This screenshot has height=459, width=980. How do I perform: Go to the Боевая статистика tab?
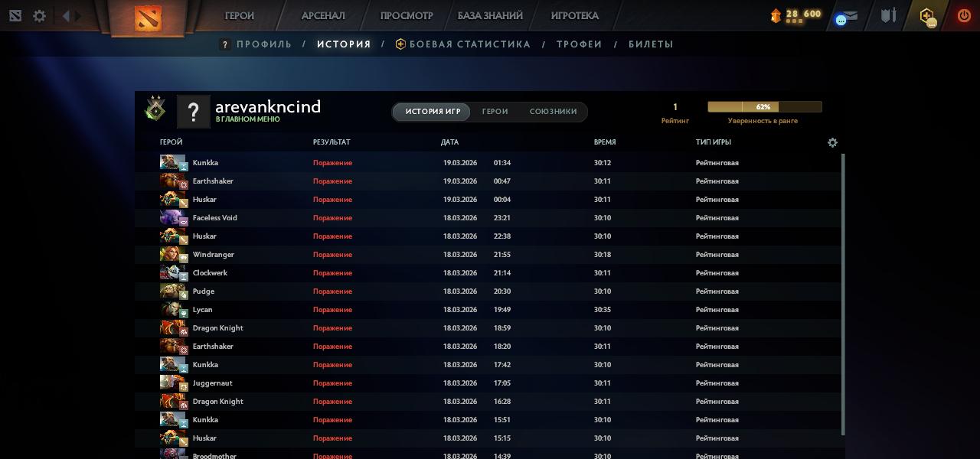(469, 44)
